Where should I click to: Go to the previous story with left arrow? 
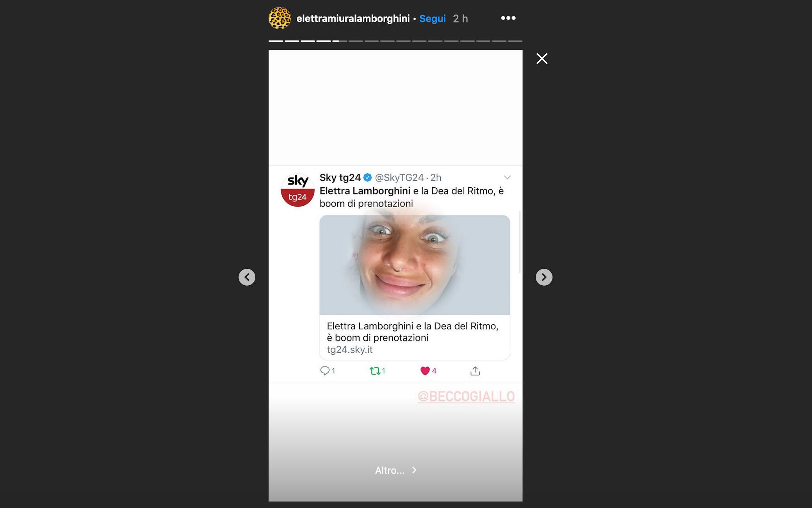pyautogui.click(x=247, y=277)
